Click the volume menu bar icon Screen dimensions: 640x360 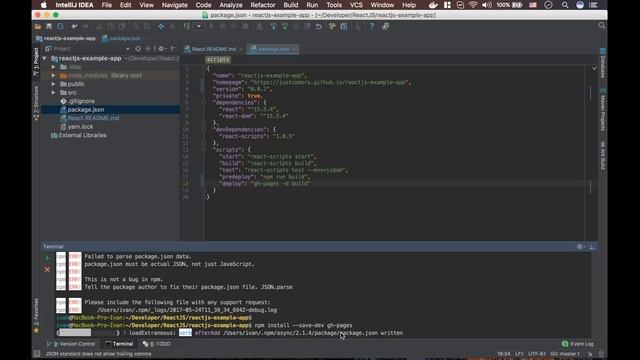coord(487,5)
